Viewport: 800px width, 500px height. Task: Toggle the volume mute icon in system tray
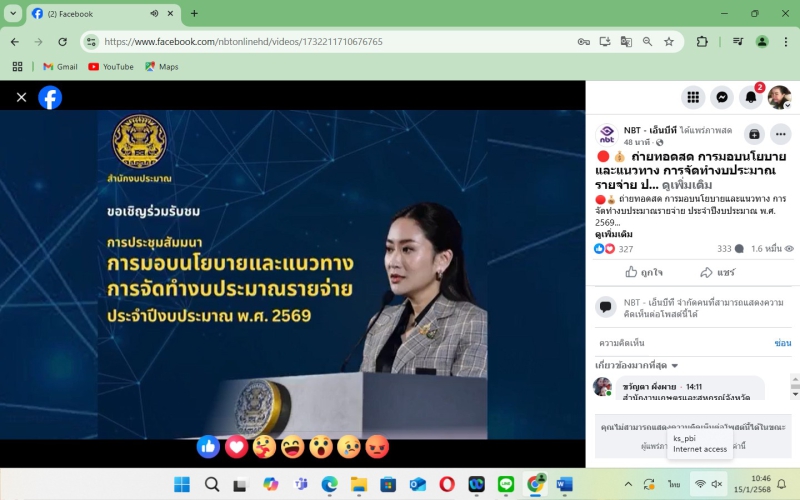717,484
